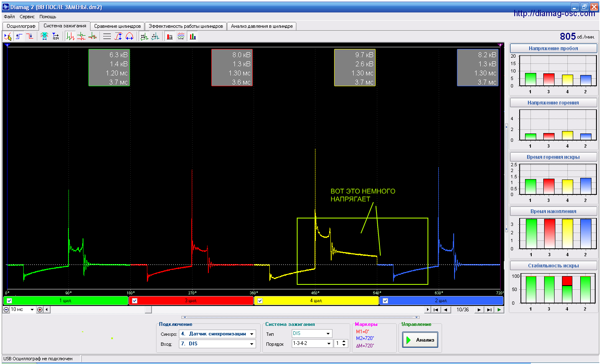Switch to the Осциллограф tab
601x364 pixels.
21,26
